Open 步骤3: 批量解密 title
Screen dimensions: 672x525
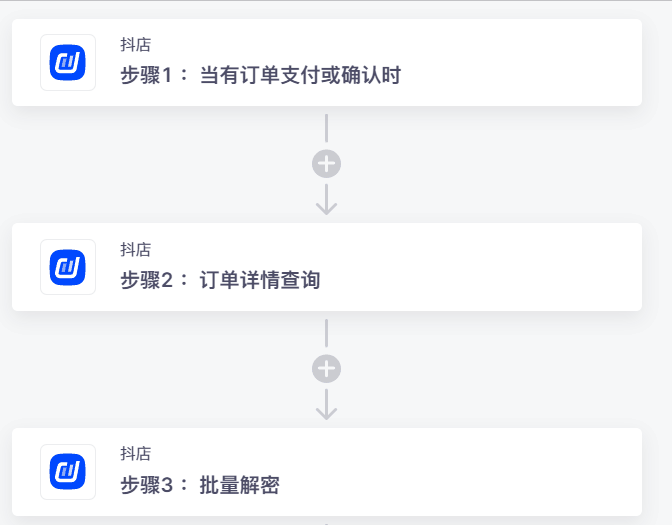tap(200, 485)
